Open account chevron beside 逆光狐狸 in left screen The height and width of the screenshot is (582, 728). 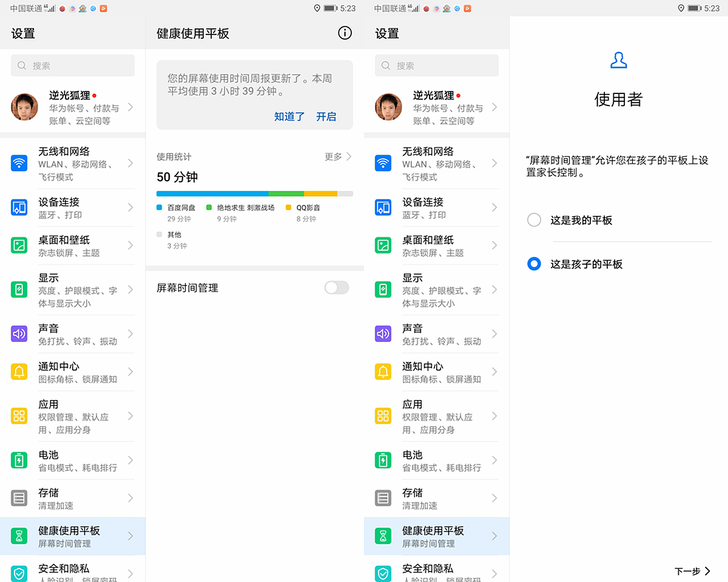click(x=130, y=107)
